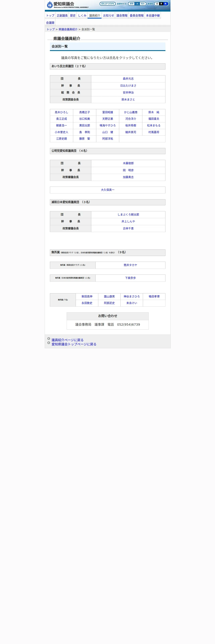Open the 議員紹介 menu tab

(95, 16)
